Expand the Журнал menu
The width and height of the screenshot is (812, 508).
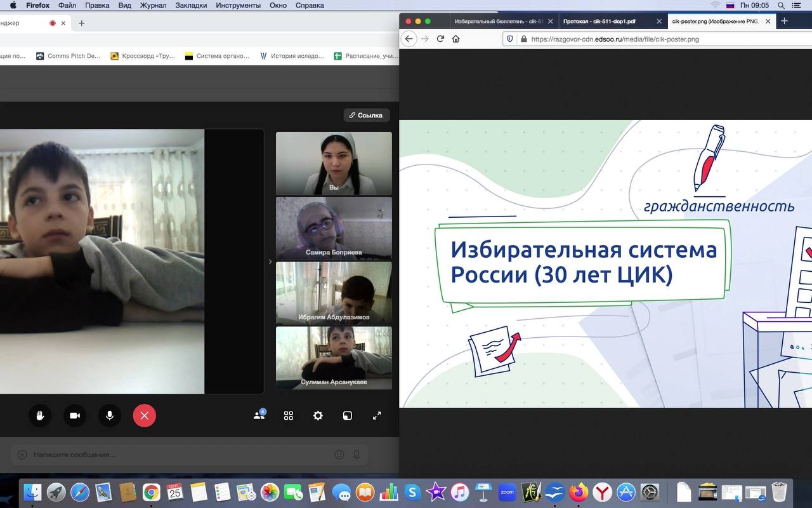click(x=154, y=5)
